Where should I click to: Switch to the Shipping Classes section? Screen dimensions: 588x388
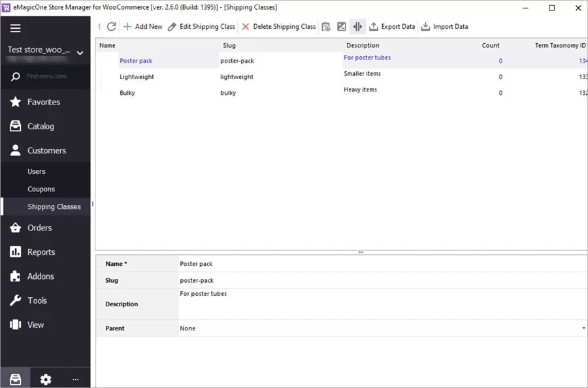point(54,206)
